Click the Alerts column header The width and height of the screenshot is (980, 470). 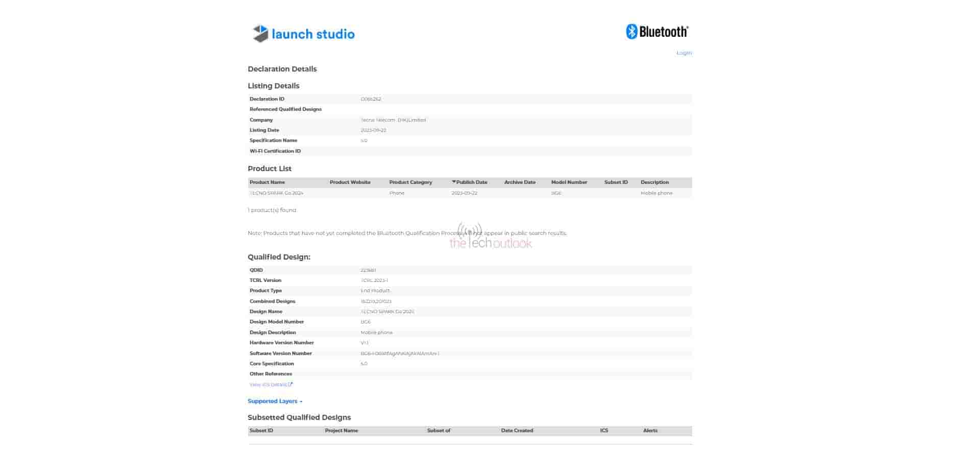(x=650, y=431)
